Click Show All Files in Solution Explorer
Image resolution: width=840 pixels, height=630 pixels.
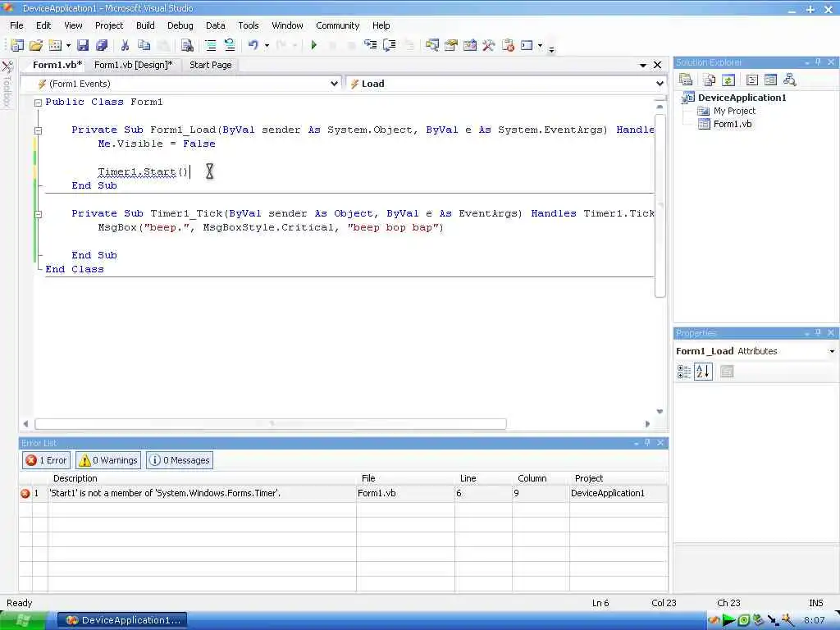[710, 80]
